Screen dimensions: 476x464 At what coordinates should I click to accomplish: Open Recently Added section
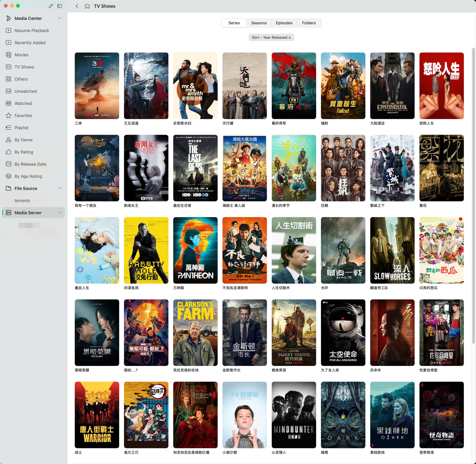(x=30, y=43)
